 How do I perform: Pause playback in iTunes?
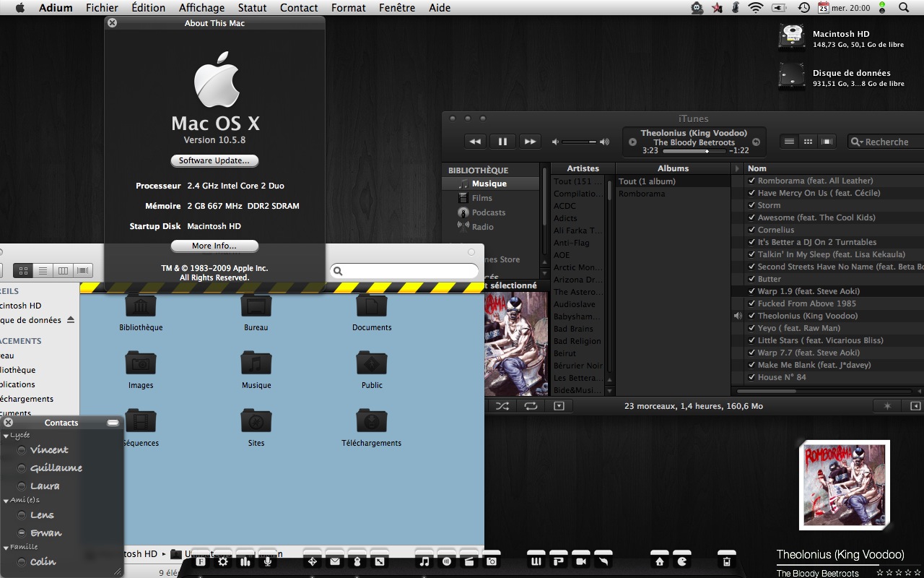[502, 142]
